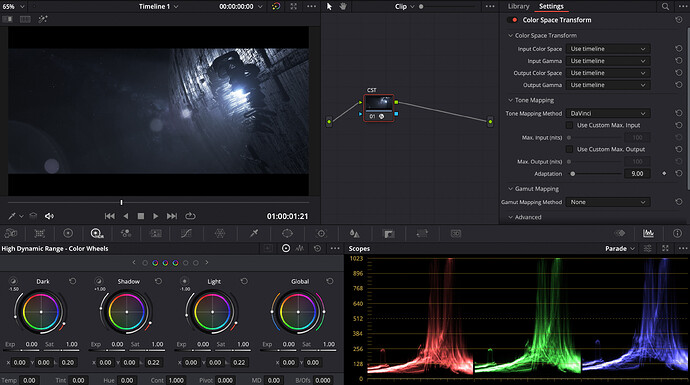Switch to the Settings tab

tap(551, 6)
